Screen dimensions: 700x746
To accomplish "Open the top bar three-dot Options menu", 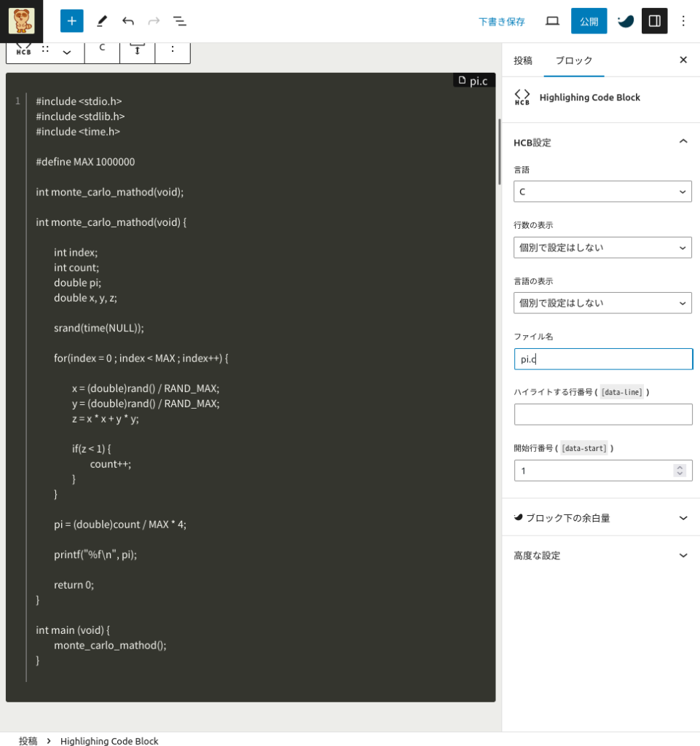I will (683, 21).
